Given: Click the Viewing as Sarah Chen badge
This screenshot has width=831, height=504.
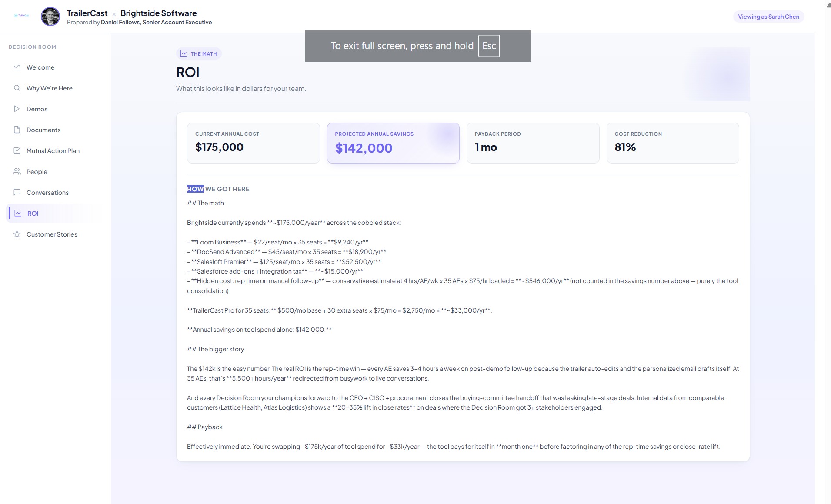Looking at the screenshot, I should pyautogui.click(x=768, y=17).
